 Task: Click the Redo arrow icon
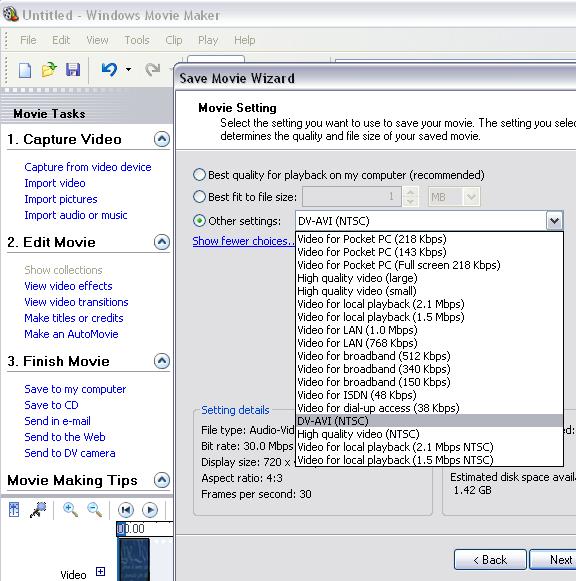pos(153,69)
